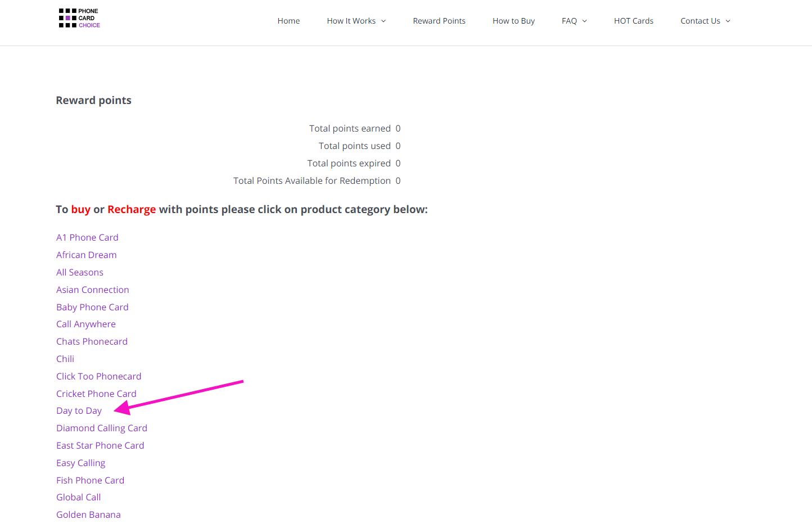This screenshot has height=524, width=812.
Task: Open the A1 Phone Card category
Action: tap(87, 237)
